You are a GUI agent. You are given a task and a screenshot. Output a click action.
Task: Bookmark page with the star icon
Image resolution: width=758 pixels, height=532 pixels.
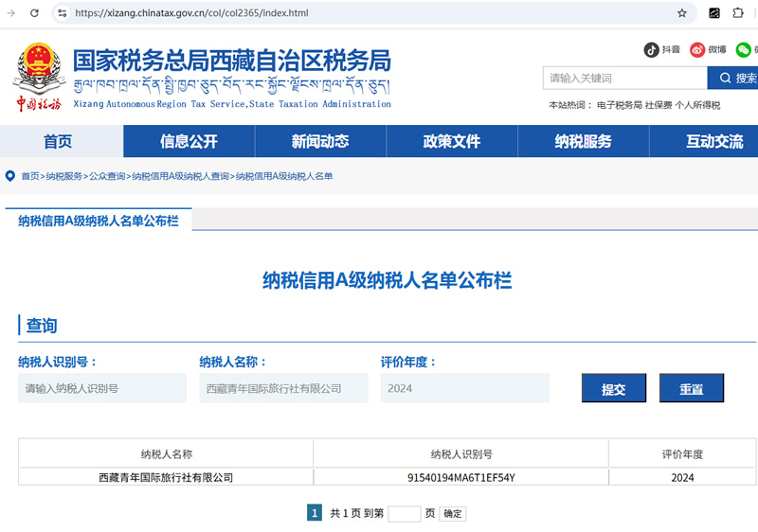coord(682,13)
